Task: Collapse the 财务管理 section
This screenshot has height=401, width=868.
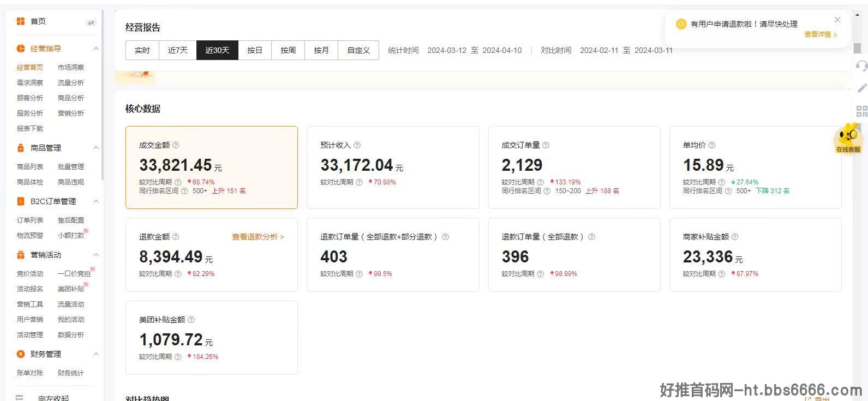Action: point(96,354)
